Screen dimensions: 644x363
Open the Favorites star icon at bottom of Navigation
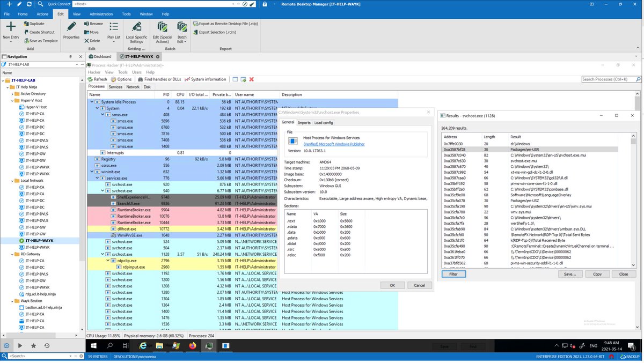[33, 346]
